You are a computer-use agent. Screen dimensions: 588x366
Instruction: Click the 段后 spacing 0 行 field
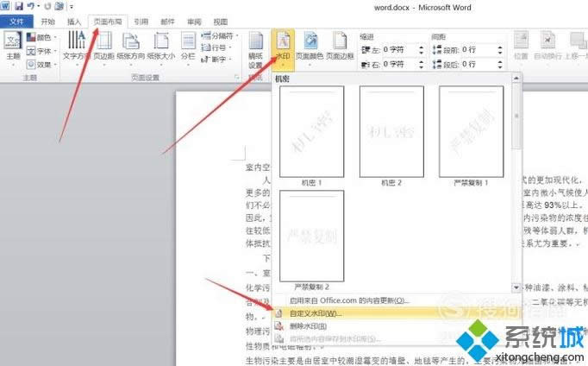479,64
